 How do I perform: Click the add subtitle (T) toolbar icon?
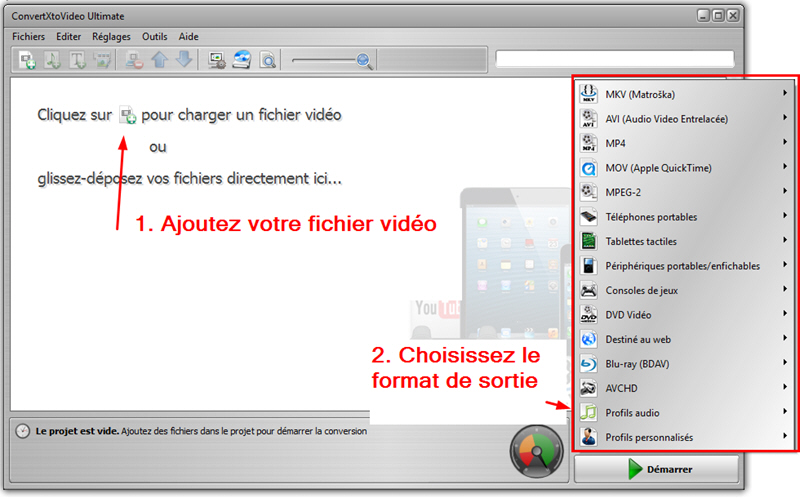[x=77, y=60]
